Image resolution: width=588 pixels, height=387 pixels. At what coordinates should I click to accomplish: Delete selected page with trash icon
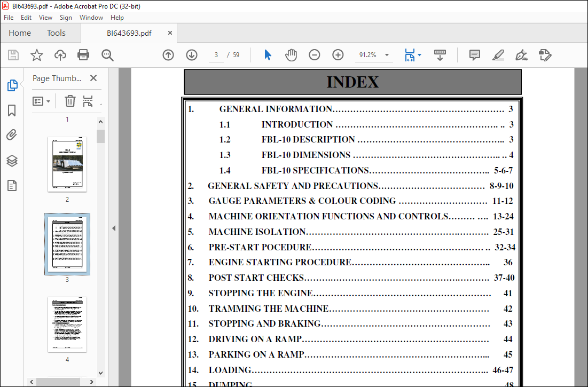tap(70, 101)
